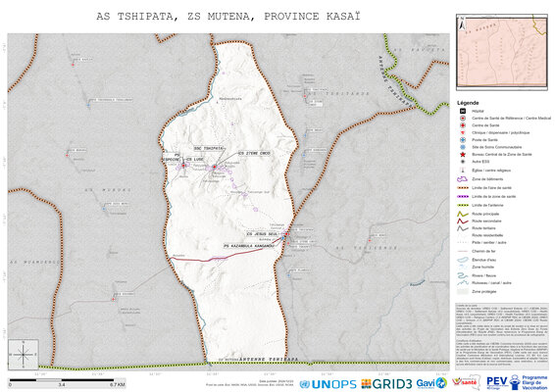
Task: Click the SSC TSHIPATA map label
Action: coord(209,148)
